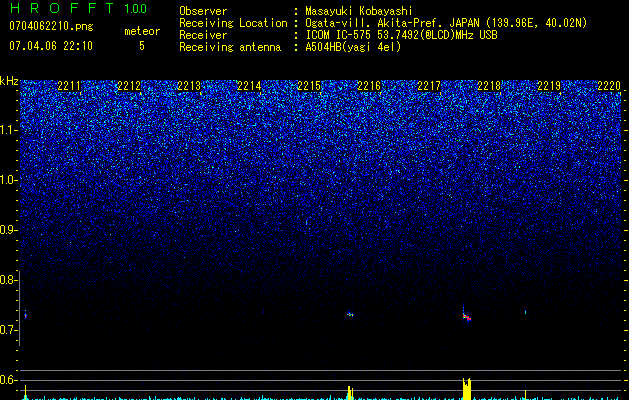This screenshot has height=400, width=629.
Task: Click the meteor count value 5
Action: [142, 46]
